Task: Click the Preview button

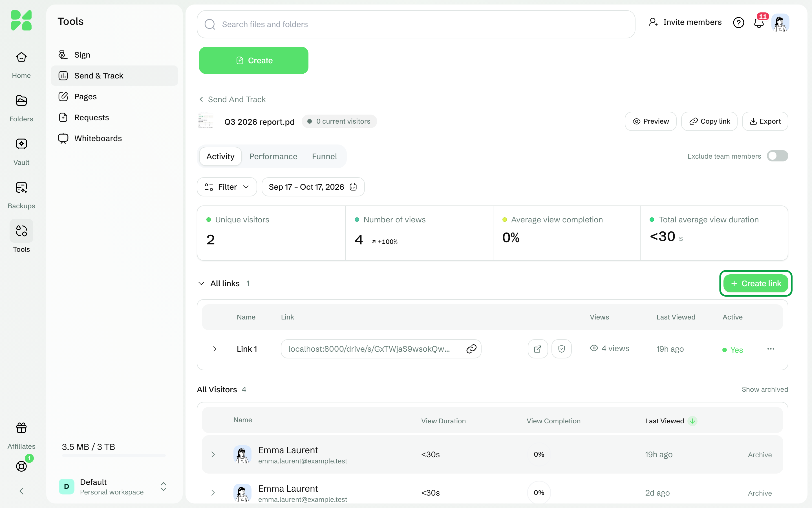Action: (651, 121)
